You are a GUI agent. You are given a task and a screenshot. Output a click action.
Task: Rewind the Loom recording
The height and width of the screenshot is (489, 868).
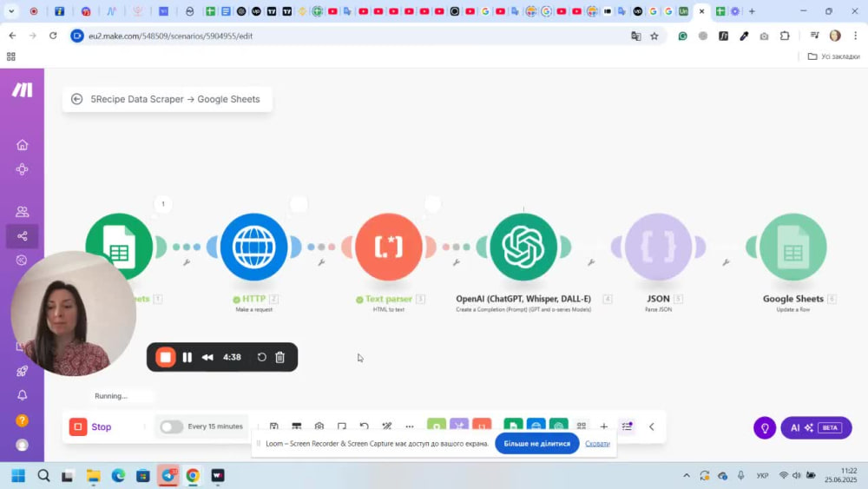click(207, 357)
